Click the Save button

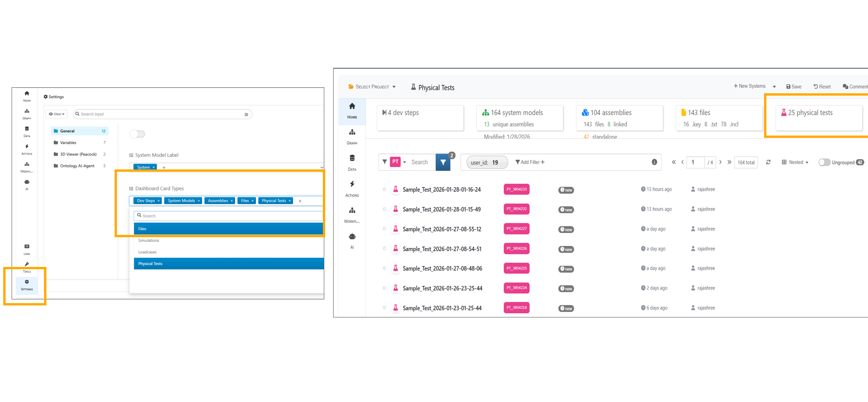click(x=794, y=87)
